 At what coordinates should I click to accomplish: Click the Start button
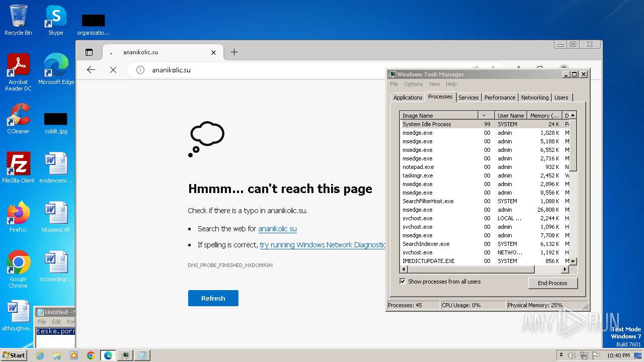coord(14,355)
